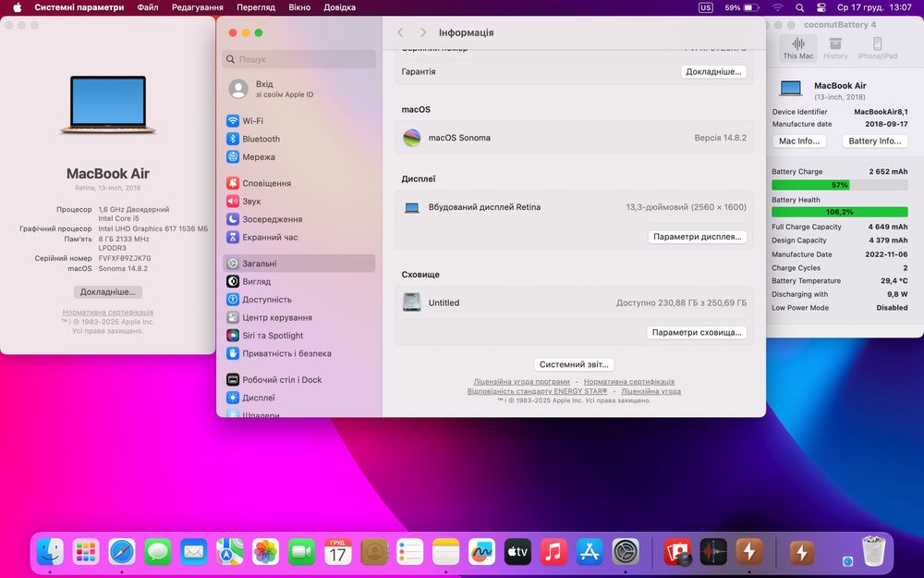Select Зосередження in the sidebar
The height and width of the screenshot is (578, 924).
(299, 219)
